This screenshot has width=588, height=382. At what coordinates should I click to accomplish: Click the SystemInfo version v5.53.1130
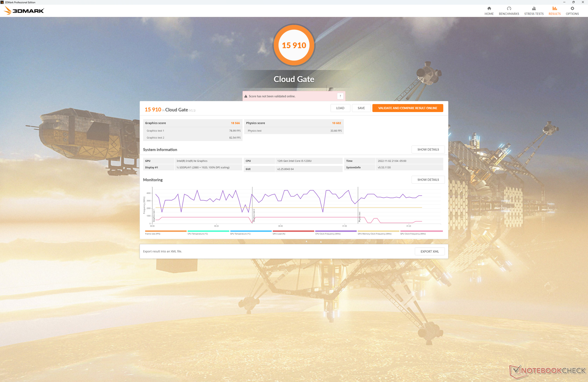pos(384,167)
